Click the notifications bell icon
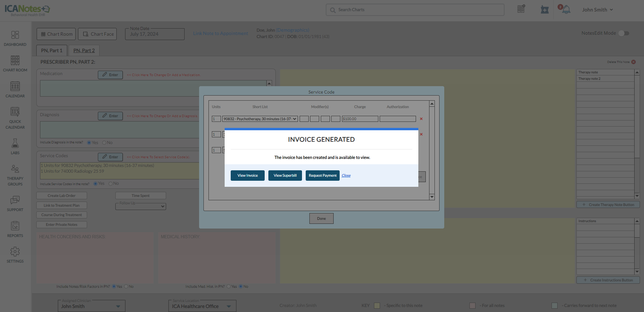The width and height of the screenshot is (644, 312). point(566,10)
